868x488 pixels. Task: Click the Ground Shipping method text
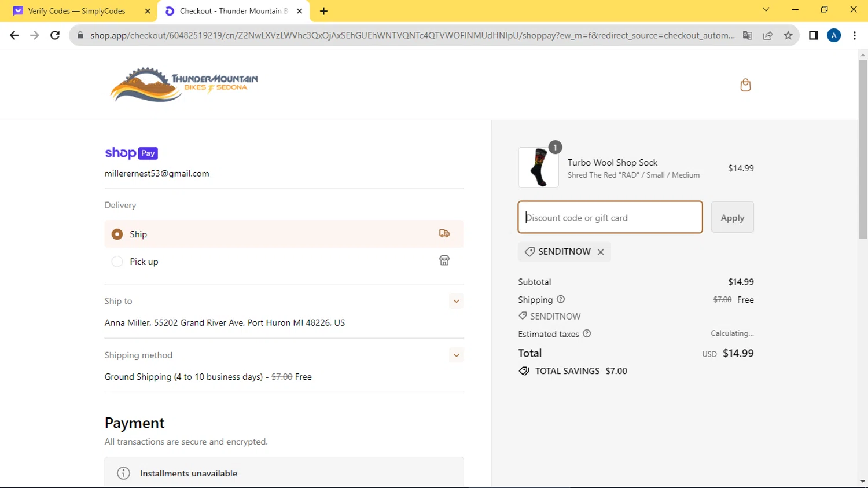point(208,377)
